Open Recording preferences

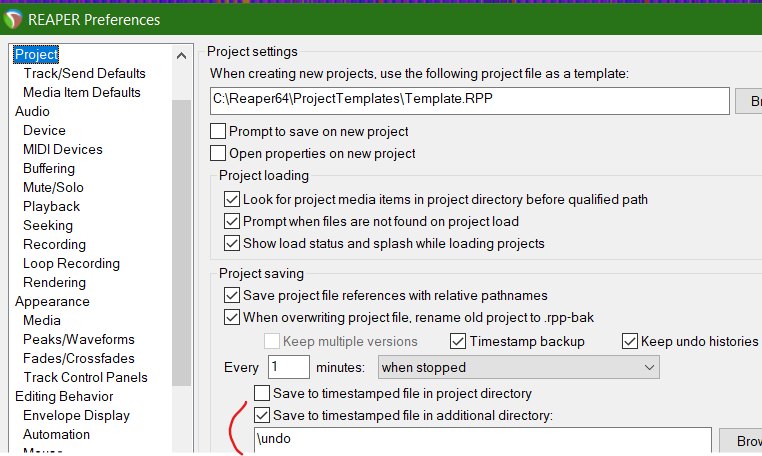click(x=54, y=244)
